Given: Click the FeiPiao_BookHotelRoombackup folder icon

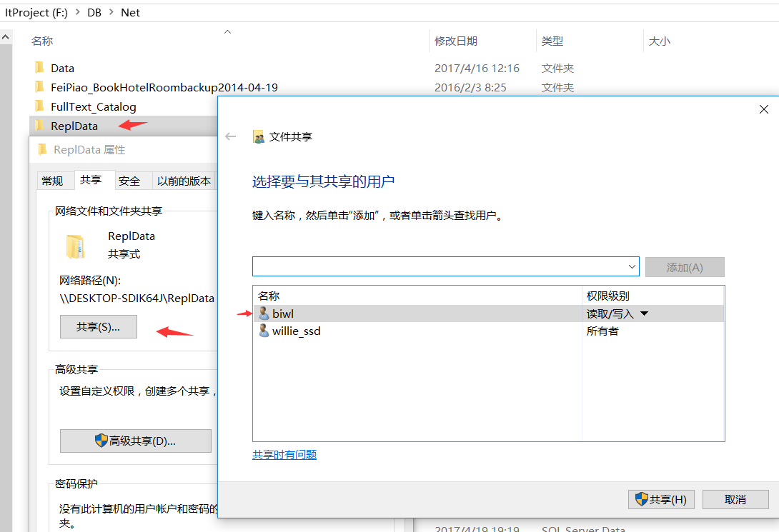Looking at the screenshot, I should [39, 87].
